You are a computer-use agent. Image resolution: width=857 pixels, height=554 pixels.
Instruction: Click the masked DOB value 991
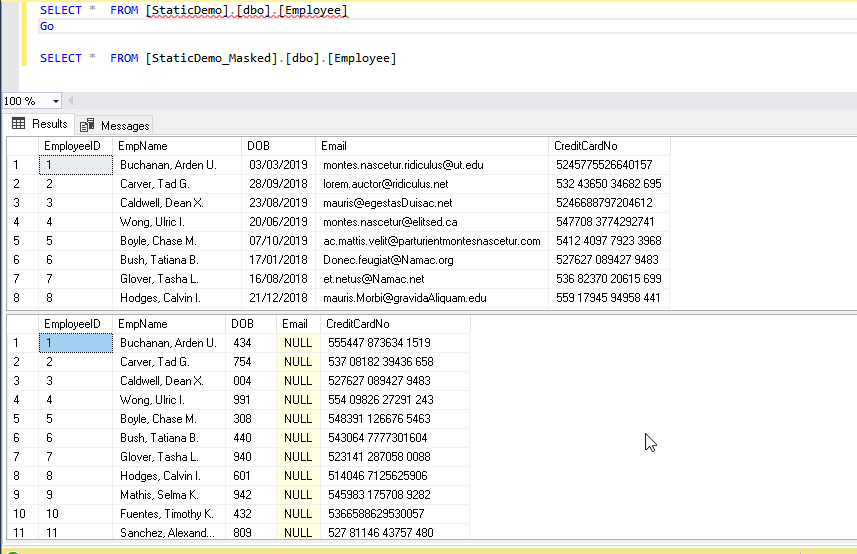(242, 400)
